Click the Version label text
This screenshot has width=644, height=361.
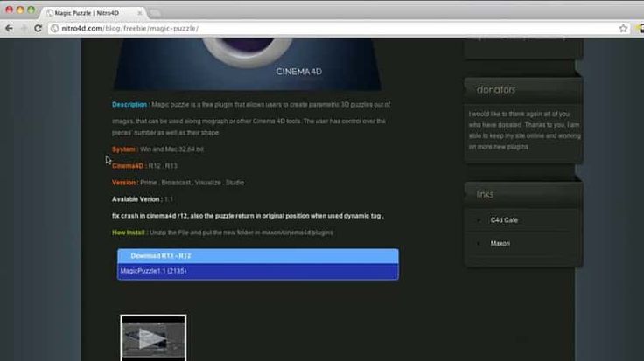pos(123,183)
